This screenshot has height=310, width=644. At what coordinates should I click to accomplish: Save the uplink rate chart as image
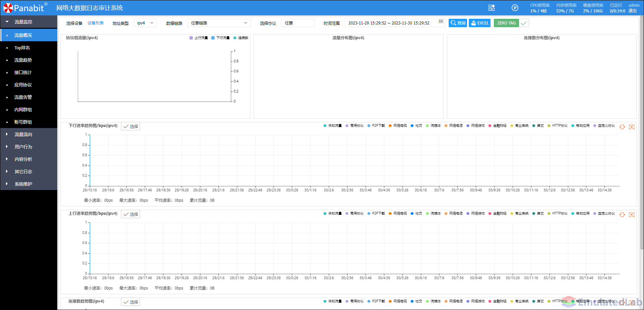pyautogui.click(x=632, y=214)
